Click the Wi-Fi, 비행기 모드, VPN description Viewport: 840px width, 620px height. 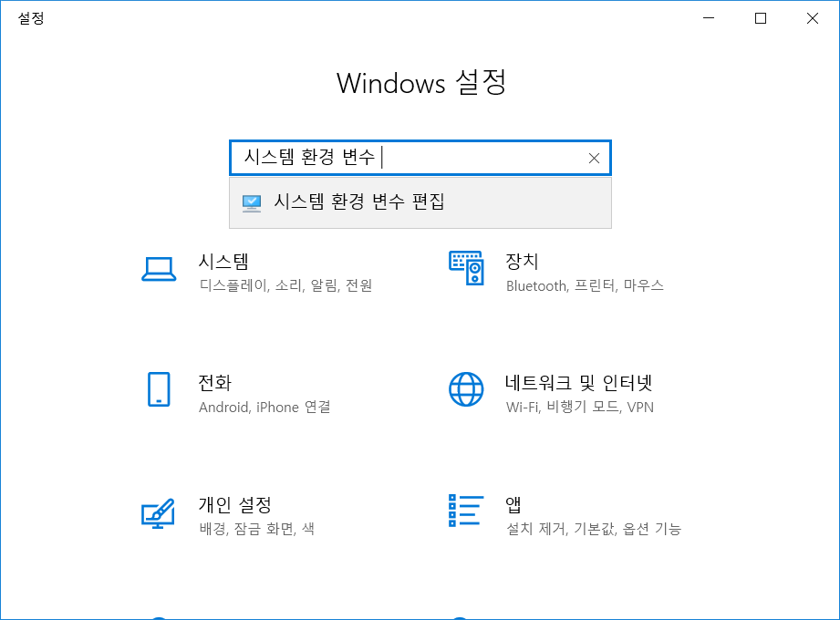(x=580, y=407)
